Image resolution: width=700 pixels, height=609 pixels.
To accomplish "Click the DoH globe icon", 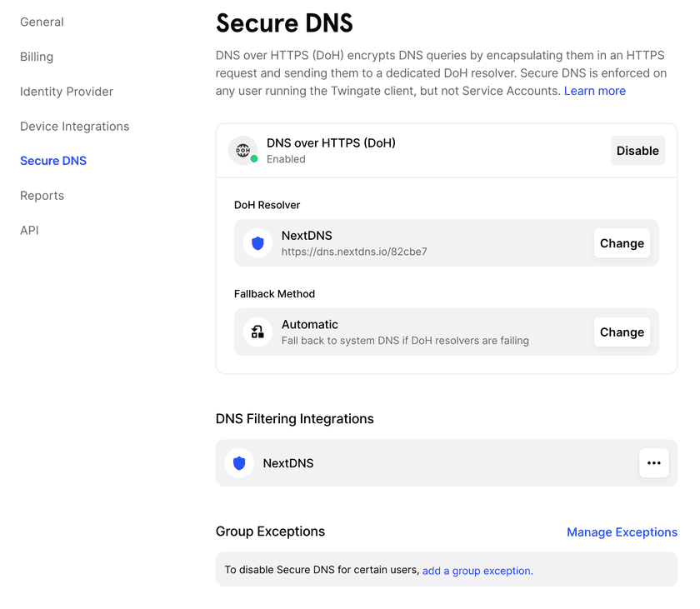I will [x=243, y=151].
